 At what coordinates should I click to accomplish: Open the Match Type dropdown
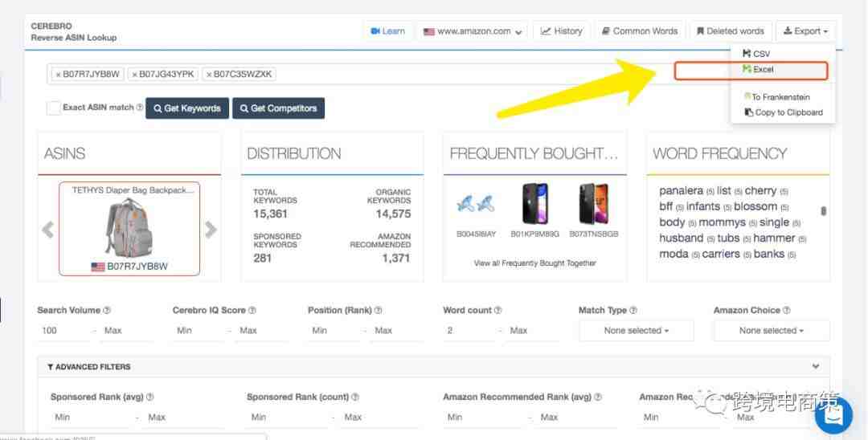click(x=637, y=331)
